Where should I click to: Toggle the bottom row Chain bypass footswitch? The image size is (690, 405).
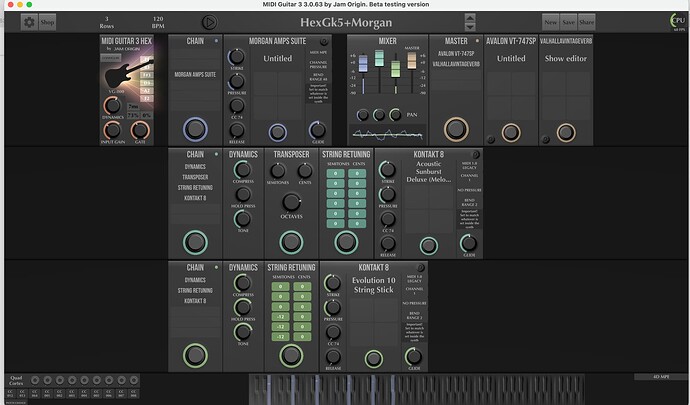pyautogui.click(x=195, y=355)
